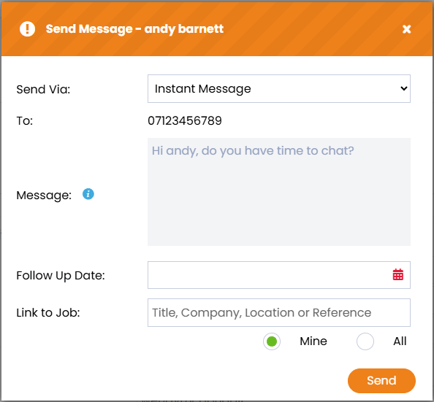Viewport: 434px width, 402px height.
Task: Open the Send Via dropdown
Action: [279, 89]
